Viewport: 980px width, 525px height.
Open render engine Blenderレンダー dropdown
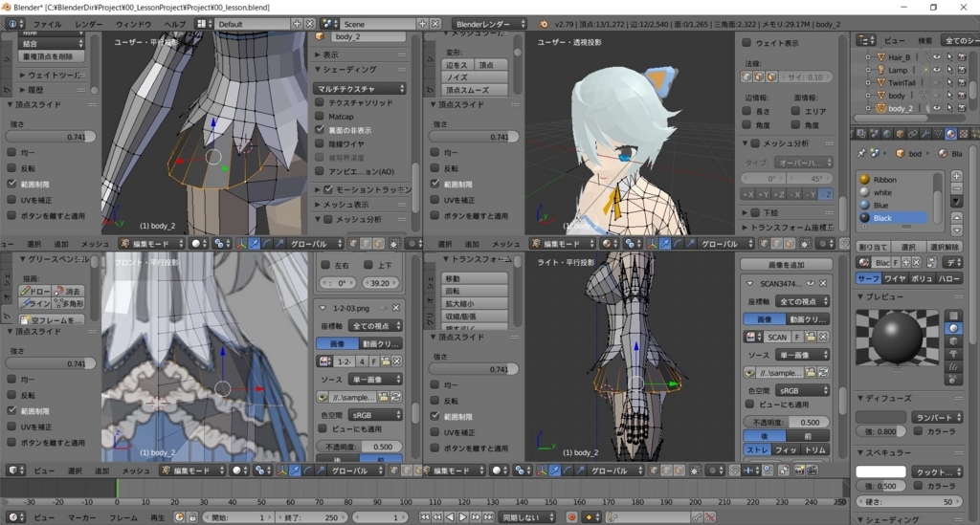point(489,24)
